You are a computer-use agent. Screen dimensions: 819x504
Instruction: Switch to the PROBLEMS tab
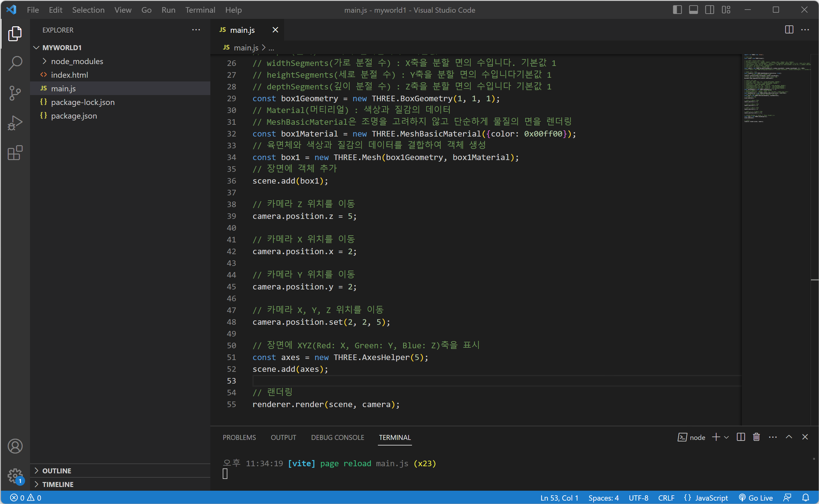click(x=239, y=437)
